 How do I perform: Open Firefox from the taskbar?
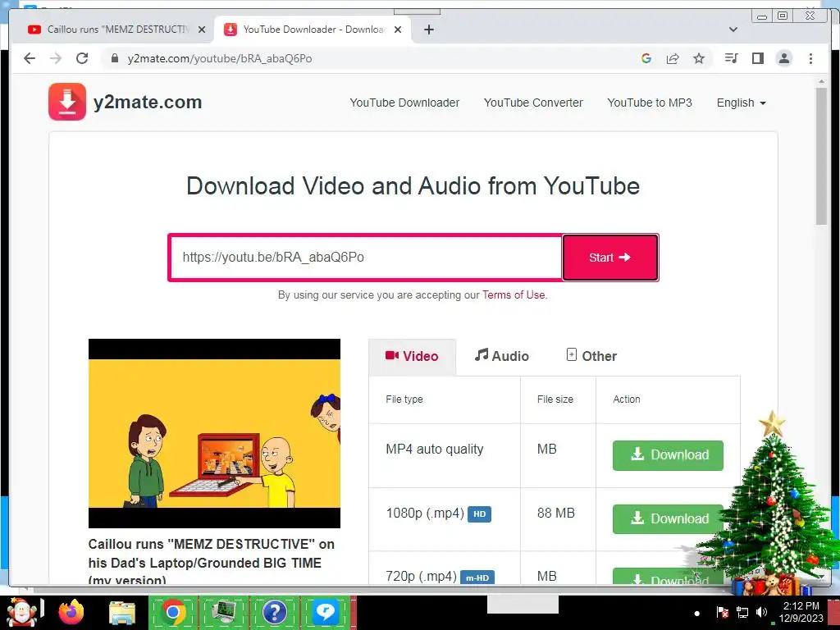71,612
